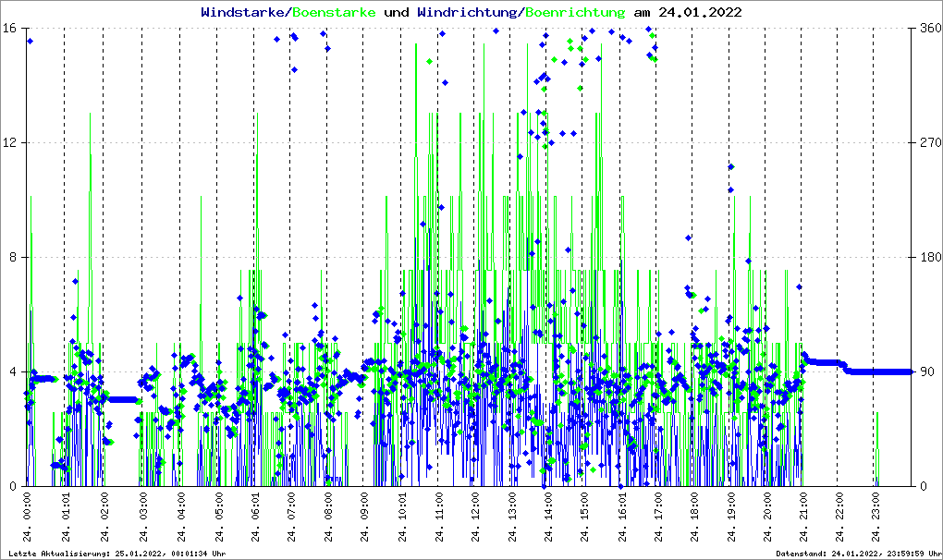The height and width of the screenshot is (560, 943).
Task: Click time label '24. 12:00'
Action: coord(475,517)
